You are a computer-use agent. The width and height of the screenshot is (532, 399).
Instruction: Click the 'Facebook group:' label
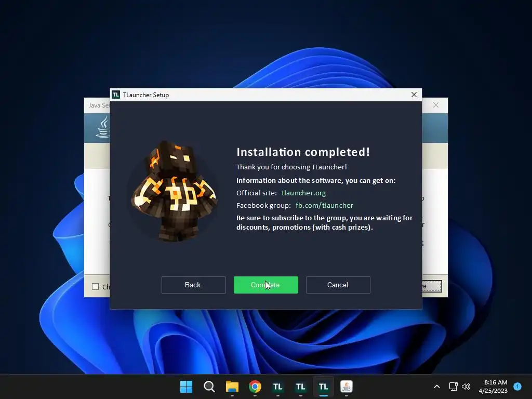pos(263,205)
